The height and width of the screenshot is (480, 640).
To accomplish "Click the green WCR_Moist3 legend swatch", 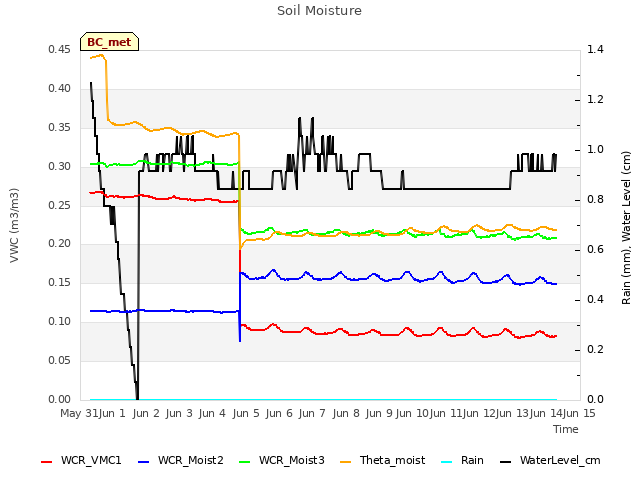I will pyautogui.click(x=244, y=462).
